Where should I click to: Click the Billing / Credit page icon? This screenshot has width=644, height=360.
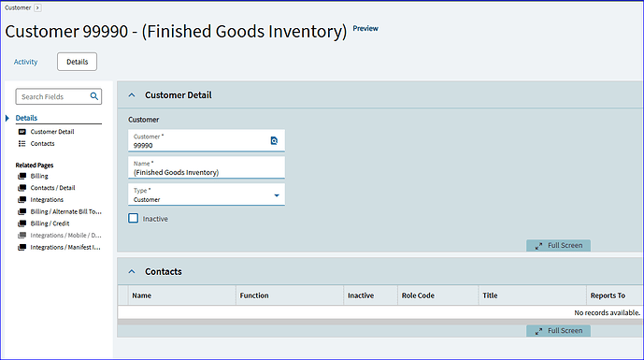[22, 224]
